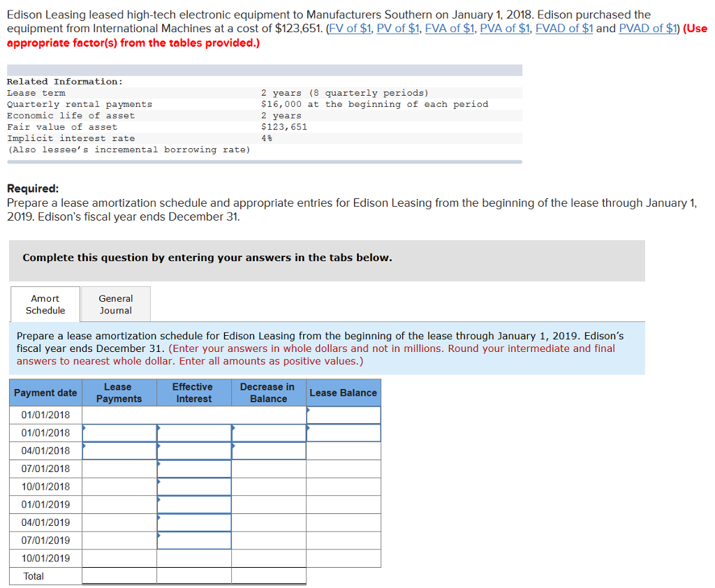The width and height of the screenshot is (715, 588).
Task: Click the Economic life of asset label
Action: [x=71, y=116]
